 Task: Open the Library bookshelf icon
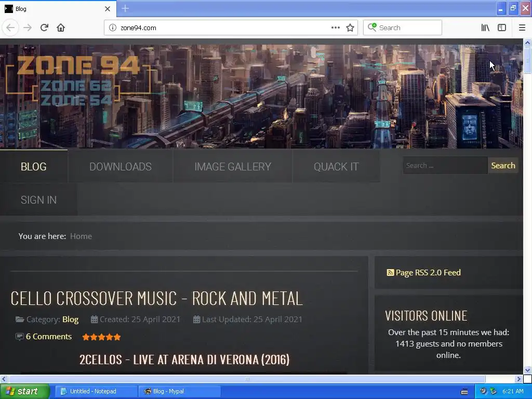click(x=485, y=28)
